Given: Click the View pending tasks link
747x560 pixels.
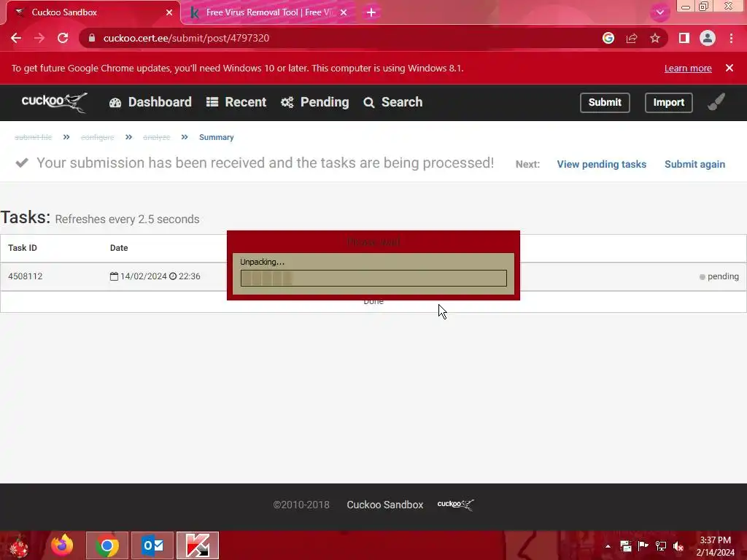Looking at the screenshot, I should tap(601, 164).
